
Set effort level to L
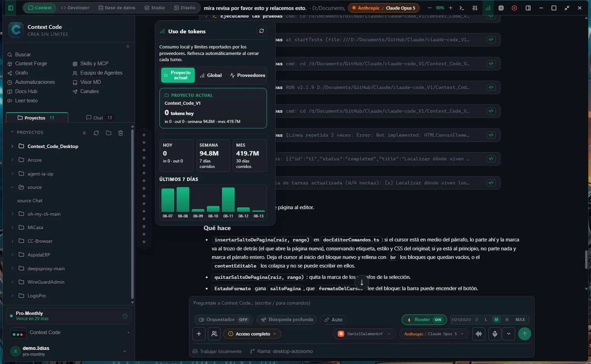486,320
